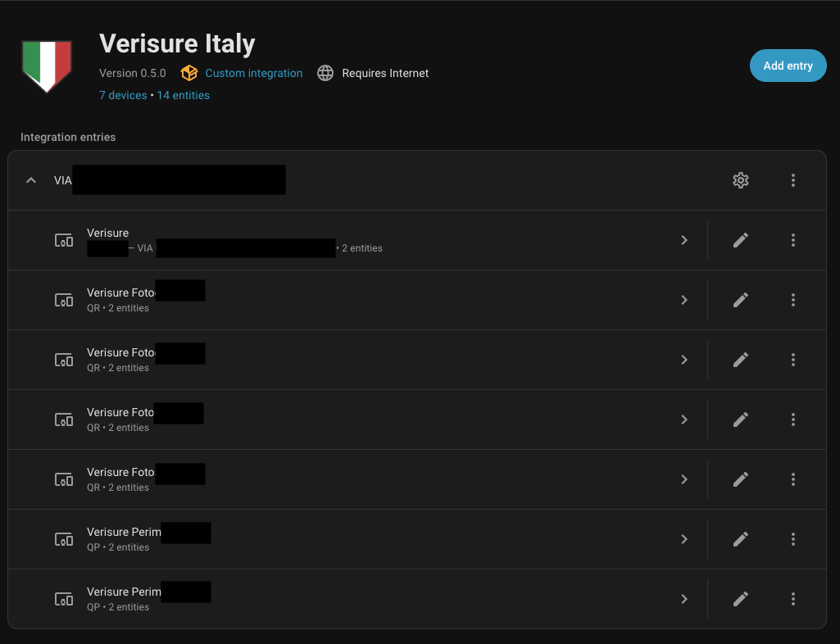The width and height of the screenshot is (840, 644).
Task: Open last Verisure Perim device chevron
Action: coord(684,599)
